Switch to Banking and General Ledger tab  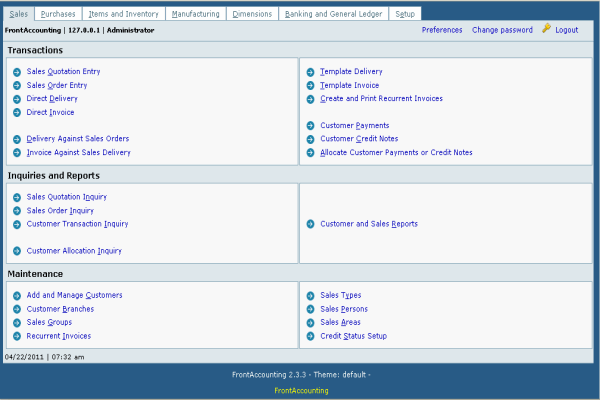334,14
